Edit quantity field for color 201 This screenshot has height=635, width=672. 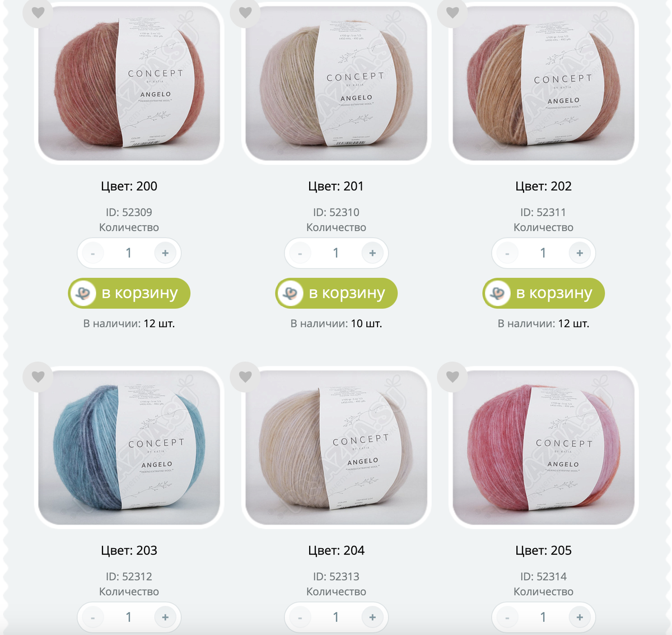(x=336, y=253)
